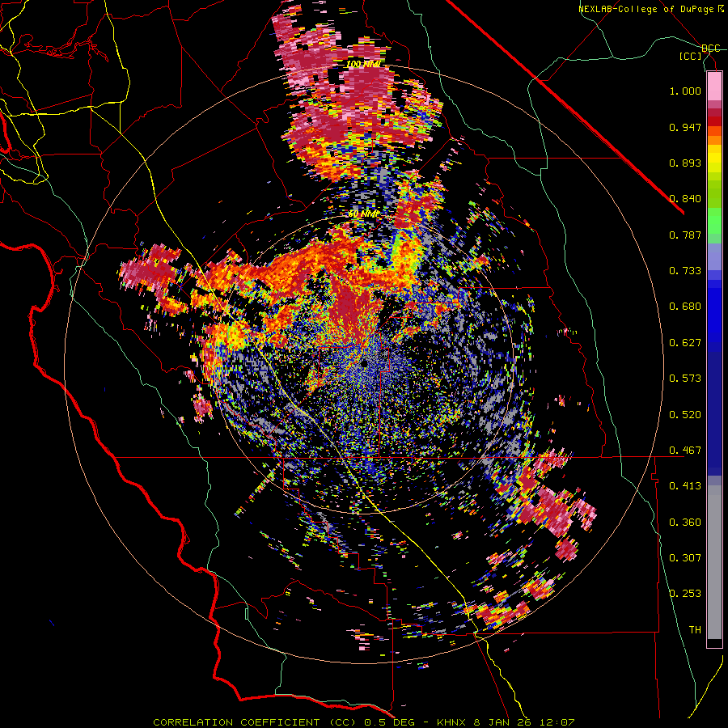This screenshot has width=728, height=728.
Task: Click the 0.520 scale value
Action: pyautogui.click(x=685, y=415)
